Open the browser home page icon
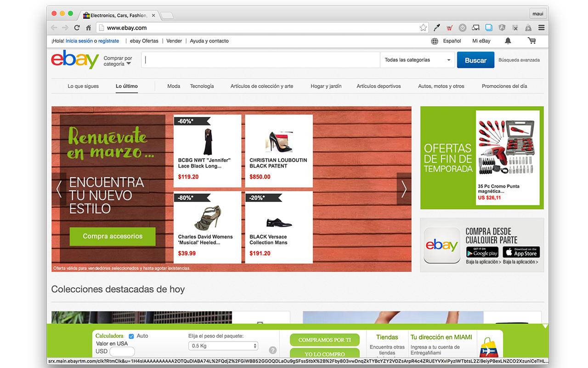 point(89,28)
